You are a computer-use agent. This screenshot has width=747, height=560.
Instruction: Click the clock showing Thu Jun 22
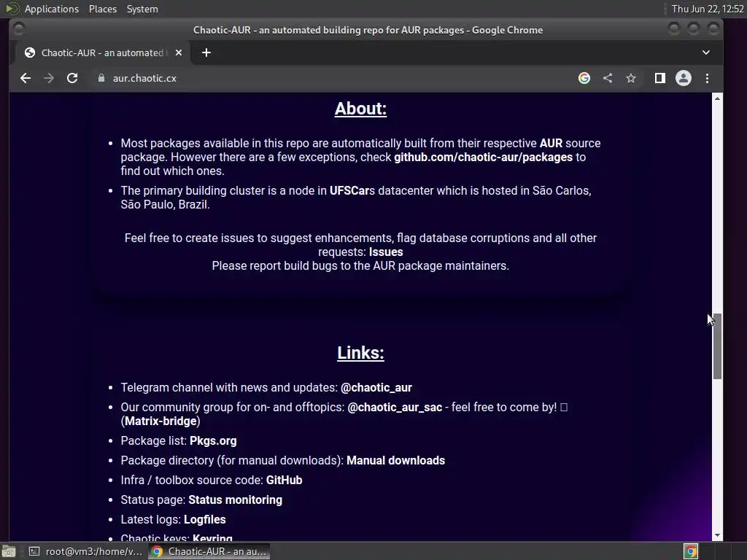click(x=708, y=9)
